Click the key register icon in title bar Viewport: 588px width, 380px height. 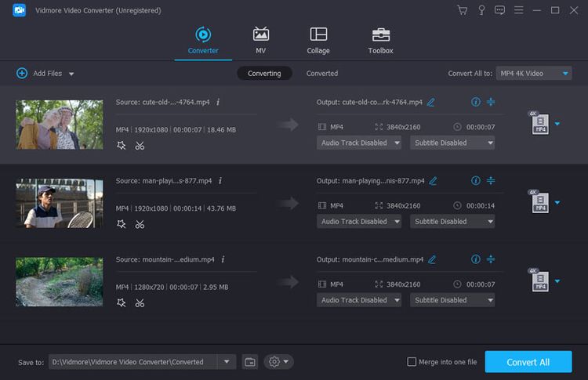(x=481, y=10)
